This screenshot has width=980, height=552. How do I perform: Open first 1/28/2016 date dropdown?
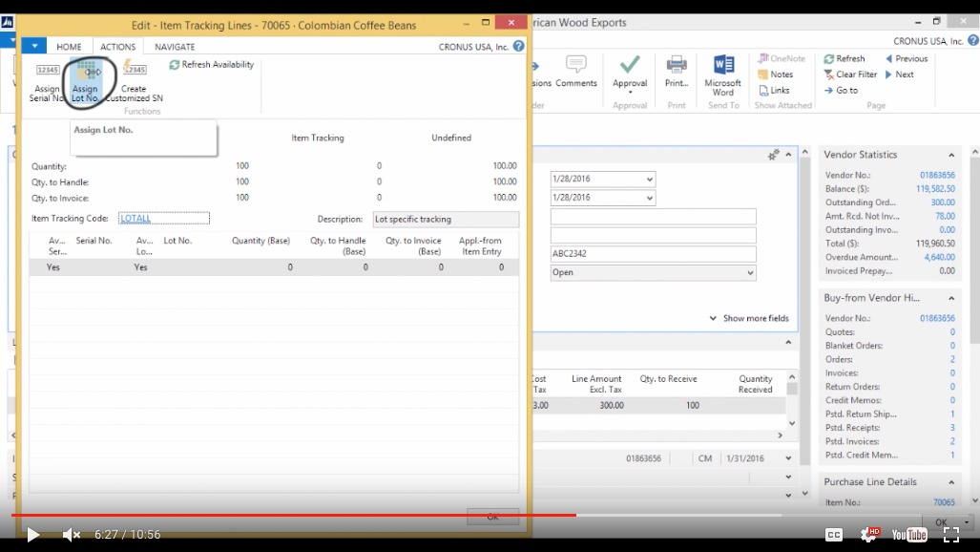coord(650,179)
